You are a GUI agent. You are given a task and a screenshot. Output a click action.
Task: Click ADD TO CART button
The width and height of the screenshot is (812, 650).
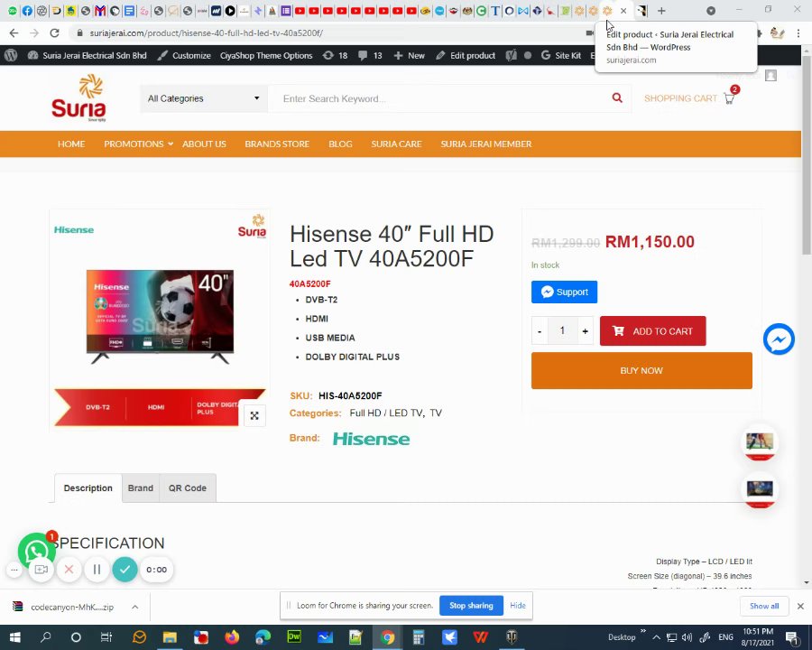[652, 331]
